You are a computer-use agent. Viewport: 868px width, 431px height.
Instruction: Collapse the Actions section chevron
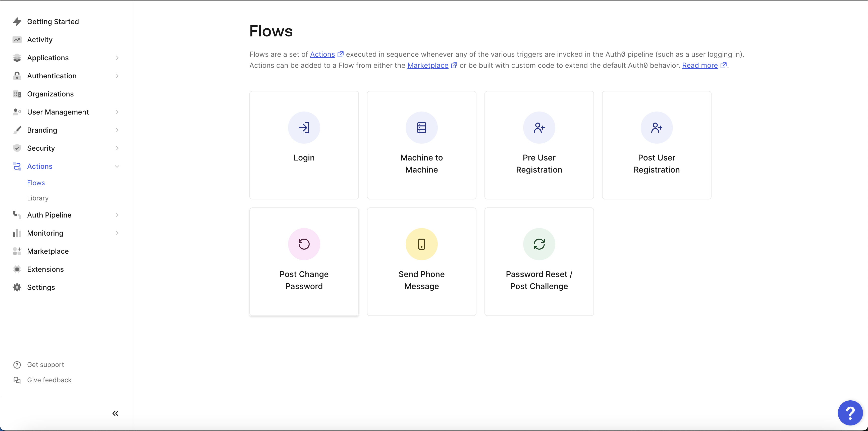click(117, 166)
